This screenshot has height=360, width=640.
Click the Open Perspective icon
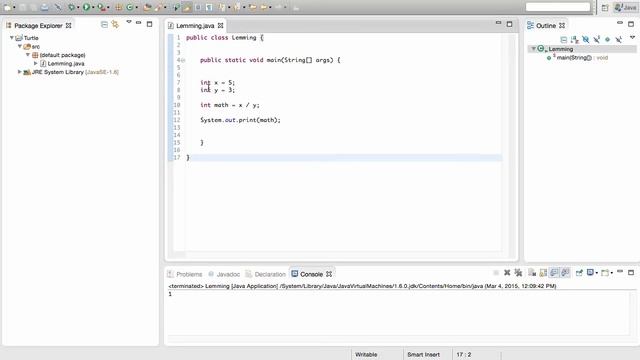605,7
